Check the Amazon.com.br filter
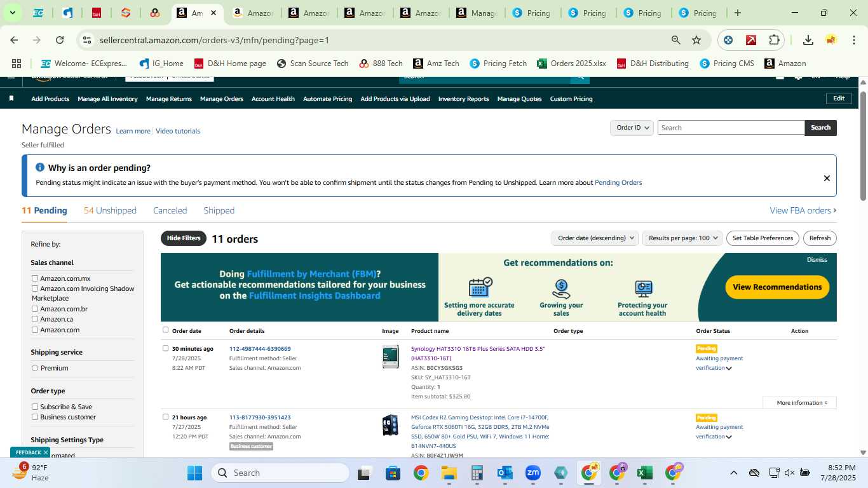This screenshot has width=868, height=488. (x=35, y=309)
